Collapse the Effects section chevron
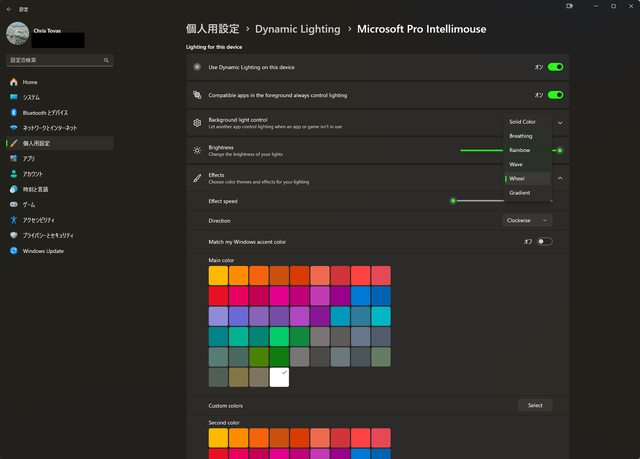The height and width of the screenshot is (459, 640). point(560,178)
